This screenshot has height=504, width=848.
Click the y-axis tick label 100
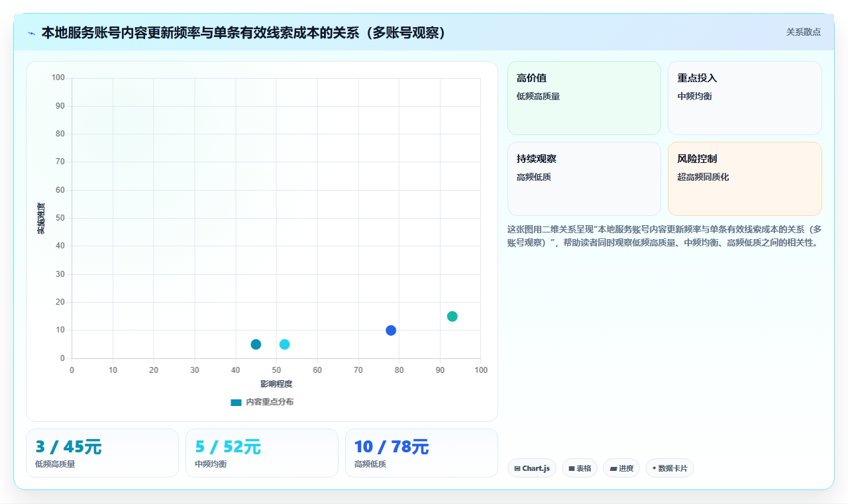(x=58, y=78)
